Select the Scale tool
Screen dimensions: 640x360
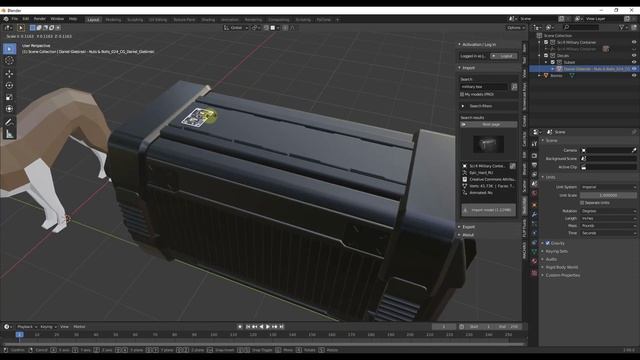(9, 97)
